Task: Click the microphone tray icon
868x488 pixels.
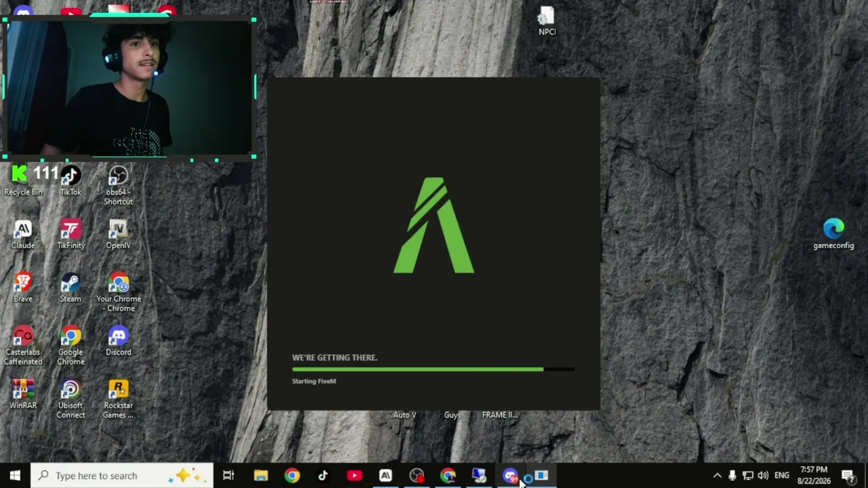Action: (x=732, y=476)
